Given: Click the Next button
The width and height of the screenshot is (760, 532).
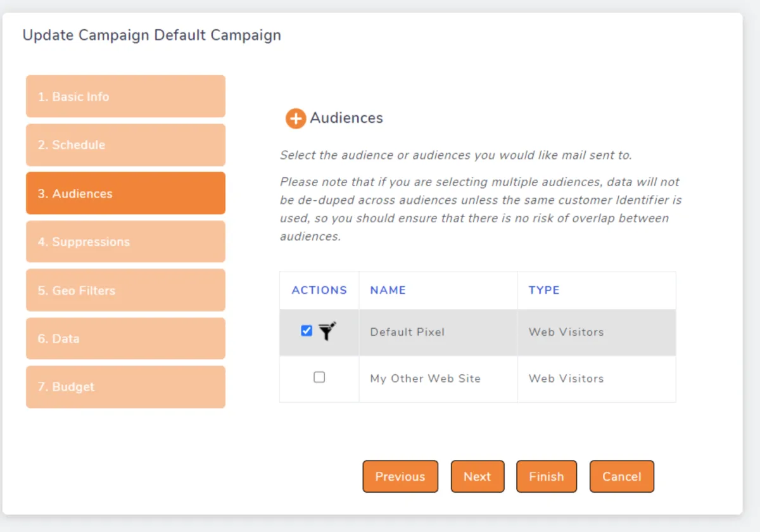Looking at the screenshot, I should coord(477,477).
